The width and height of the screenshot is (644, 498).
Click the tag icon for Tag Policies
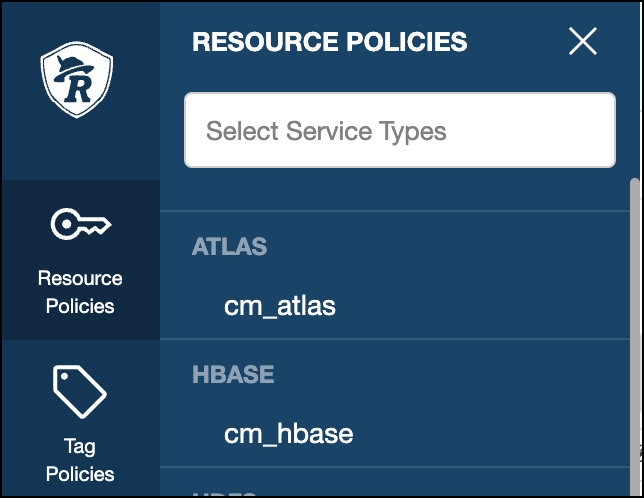[80, 391]
